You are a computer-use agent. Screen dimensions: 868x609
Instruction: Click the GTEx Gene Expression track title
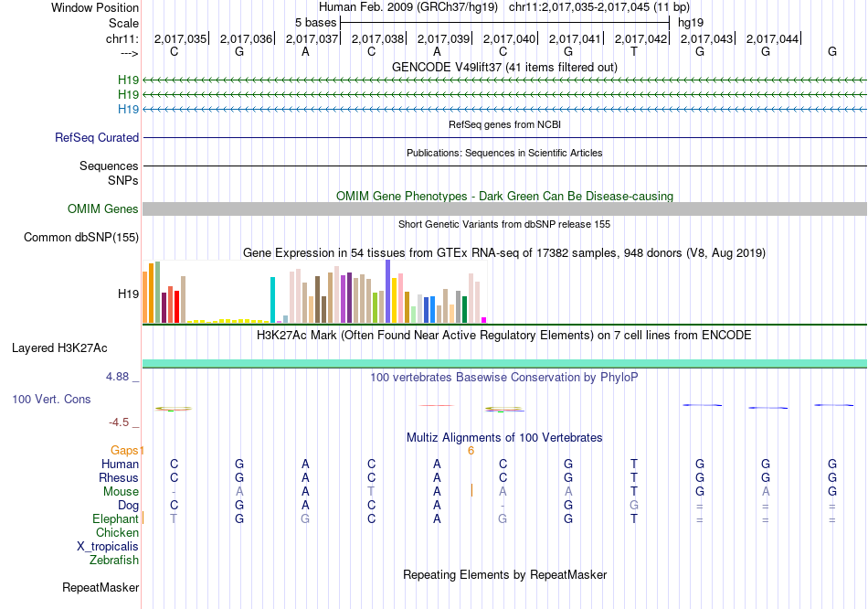coord(504,252)
